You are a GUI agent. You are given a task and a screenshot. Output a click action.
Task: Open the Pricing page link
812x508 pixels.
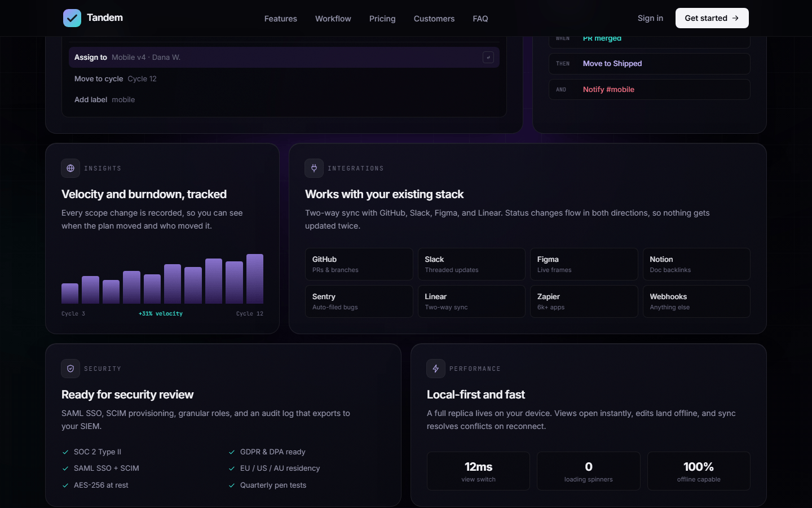click(x=382, y=19)
